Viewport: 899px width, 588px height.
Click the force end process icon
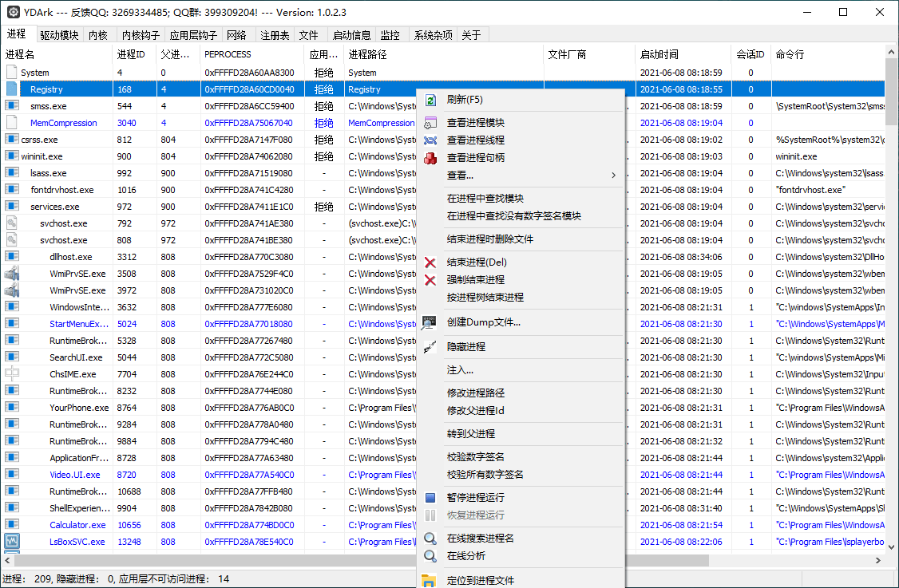tap(430, 280)
